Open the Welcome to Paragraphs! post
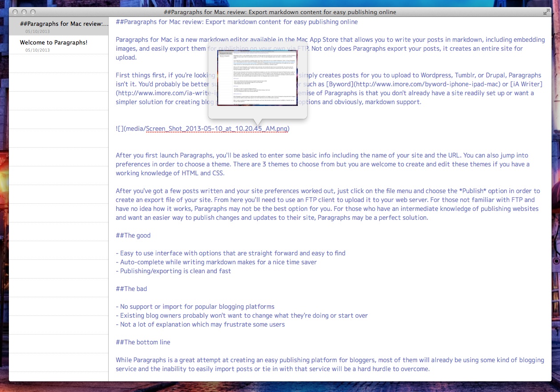The image size is (560, 392). click(59, 45)
